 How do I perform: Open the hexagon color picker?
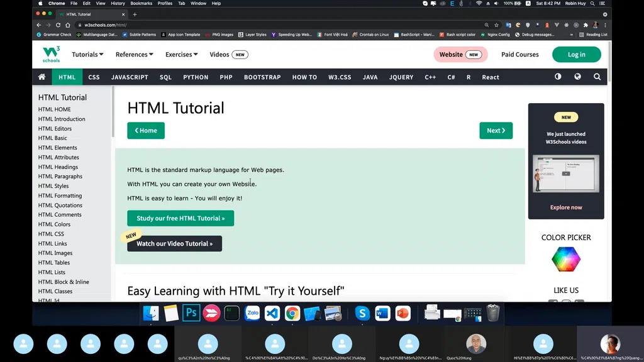pos(566,259)
